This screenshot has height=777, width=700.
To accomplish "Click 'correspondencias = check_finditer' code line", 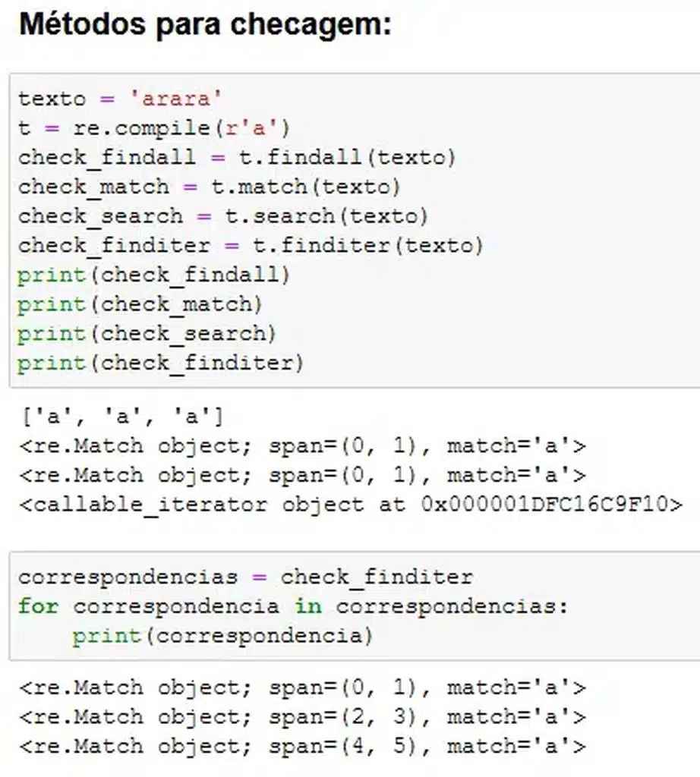I will 245,577.
